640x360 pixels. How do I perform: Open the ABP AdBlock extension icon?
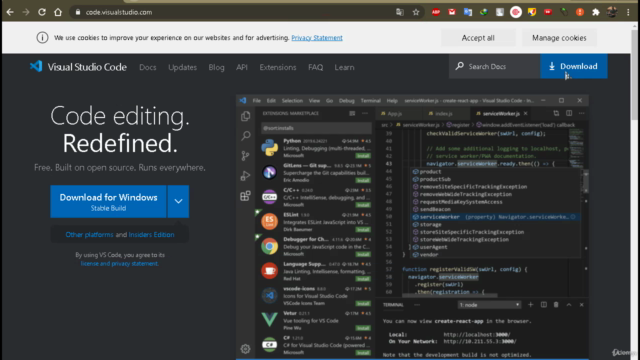[x=436, y=12]
